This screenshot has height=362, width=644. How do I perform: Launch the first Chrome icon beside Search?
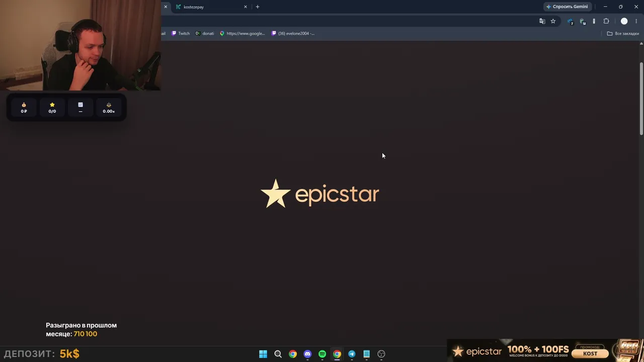293,354
